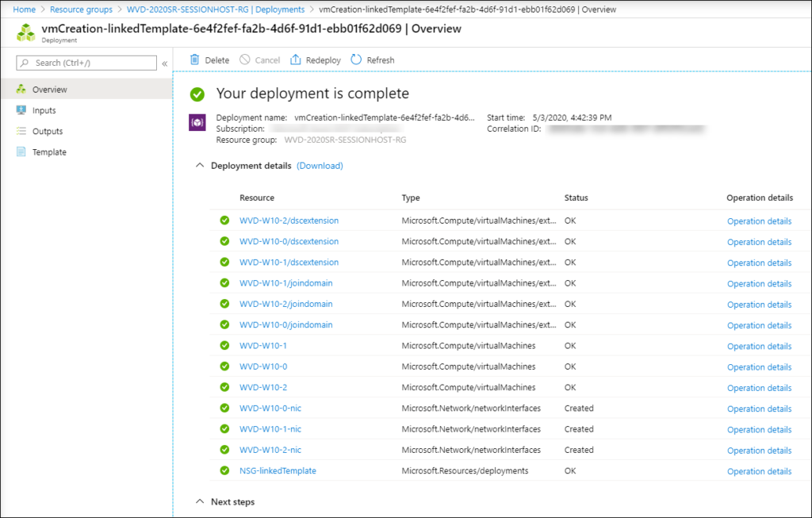
Task: Click the Overview sidebar icon
Action: click(x=21, y=89)
